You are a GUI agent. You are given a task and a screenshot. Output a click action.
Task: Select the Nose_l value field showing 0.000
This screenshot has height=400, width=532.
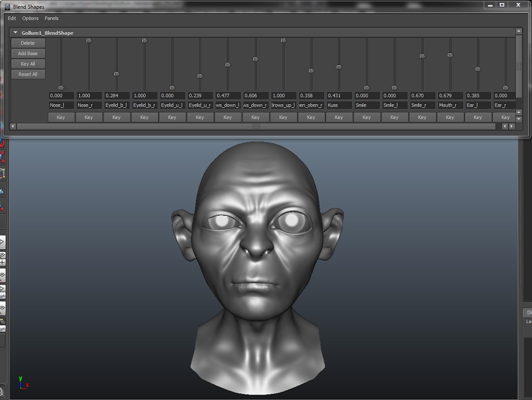(x=61, y=96)
